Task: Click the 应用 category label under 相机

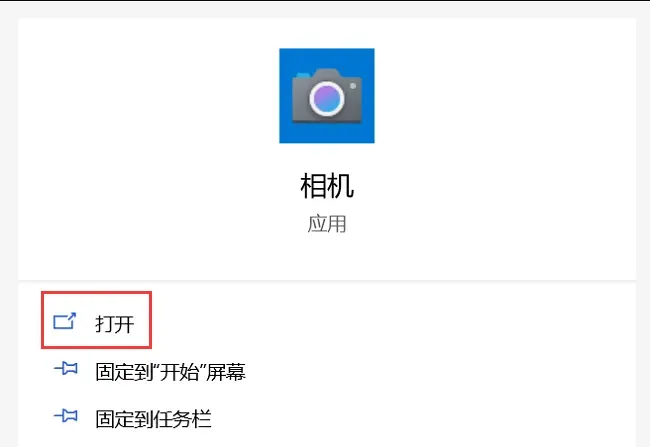Action: [327, 224]
